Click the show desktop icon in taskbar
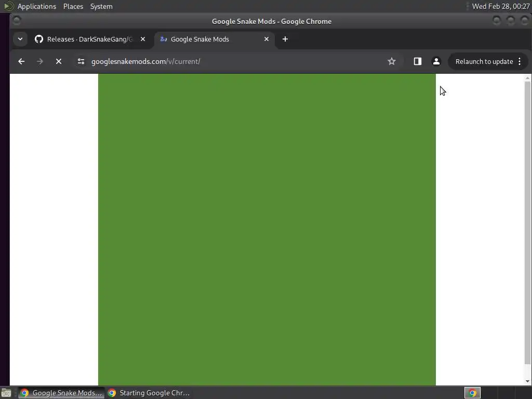Screen dimensions: 532x399 click(6, 393)
